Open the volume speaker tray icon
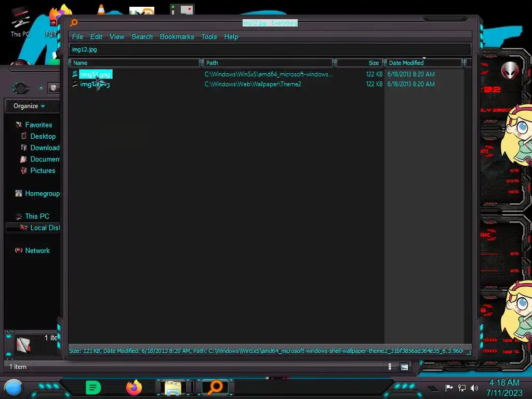Viewport: 532px width, 399px height. [x=474, y=388]
